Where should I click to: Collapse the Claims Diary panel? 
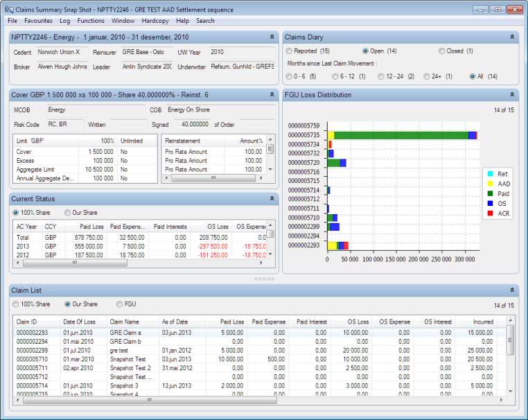[512, 37]
